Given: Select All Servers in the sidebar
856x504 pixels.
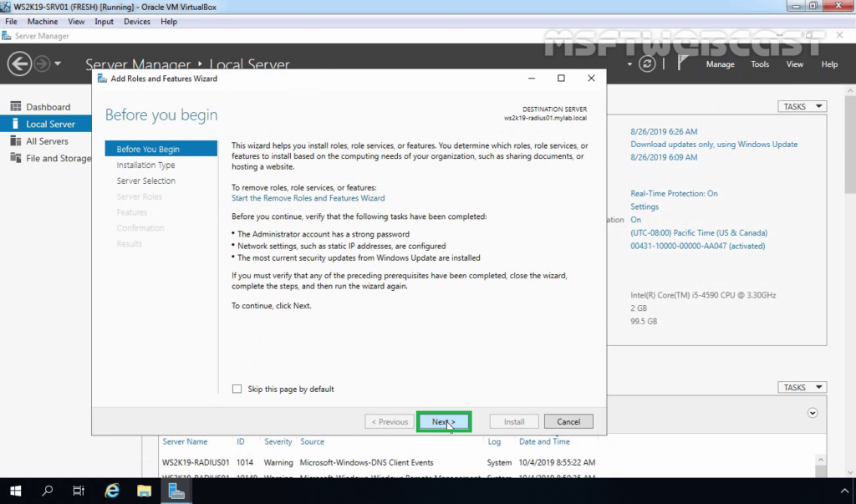Looking at the screenshot, I should pyautogui.click(x=46, y=141).
